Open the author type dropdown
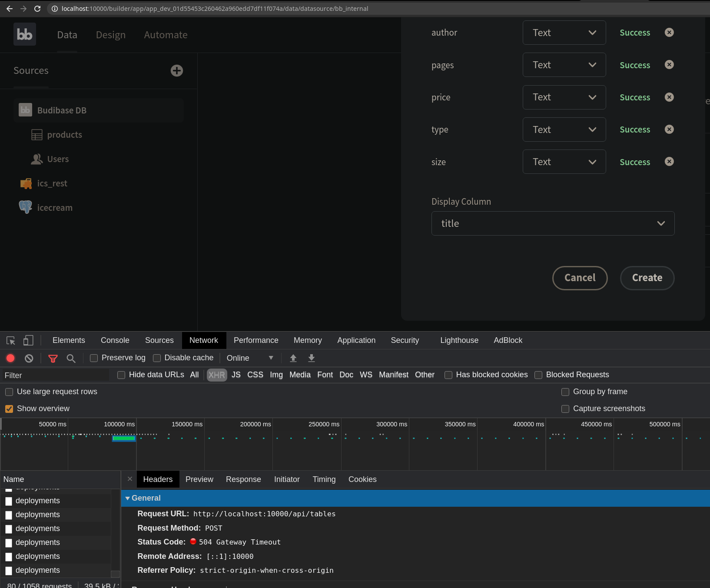This screenshot has width=710, height=588. tap(564, 33)
